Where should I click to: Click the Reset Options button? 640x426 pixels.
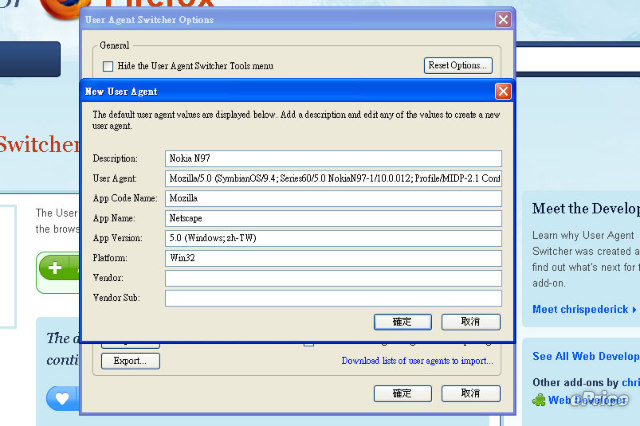coord(458,65)
